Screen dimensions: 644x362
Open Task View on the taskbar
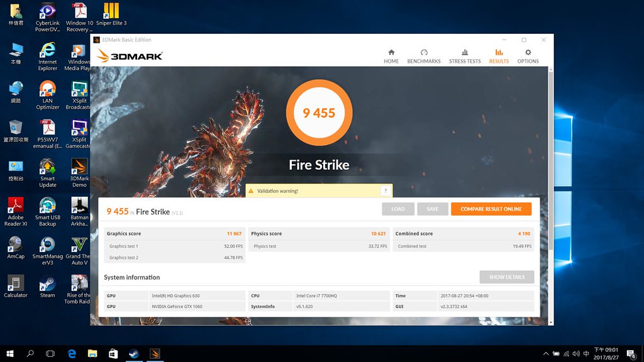(50, 353)
